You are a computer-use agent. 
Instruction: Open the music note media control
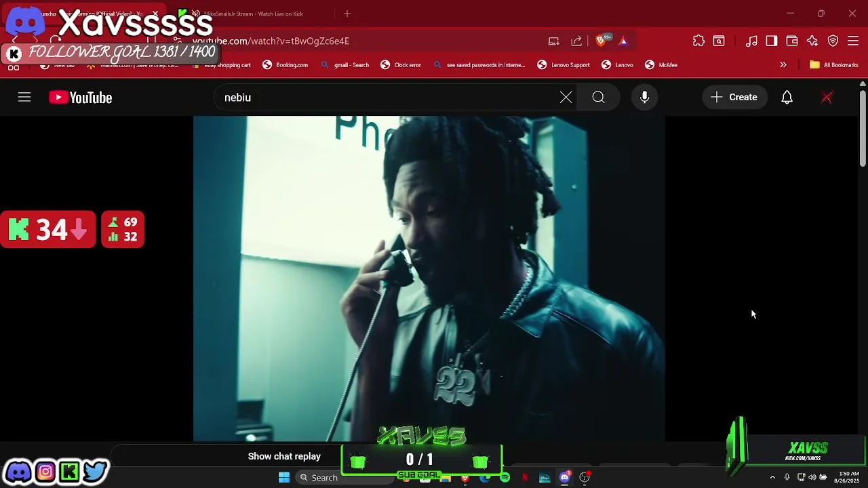751,41
